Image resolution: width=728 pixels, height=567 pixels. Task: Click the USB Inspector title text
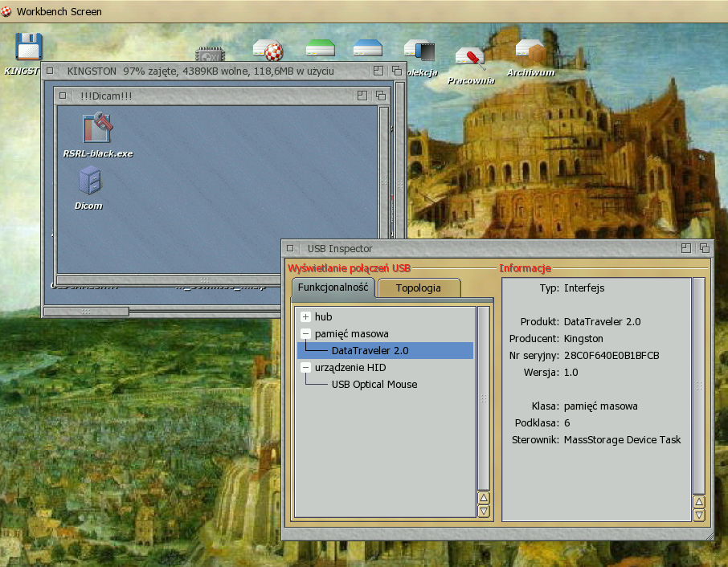[340, 249]
